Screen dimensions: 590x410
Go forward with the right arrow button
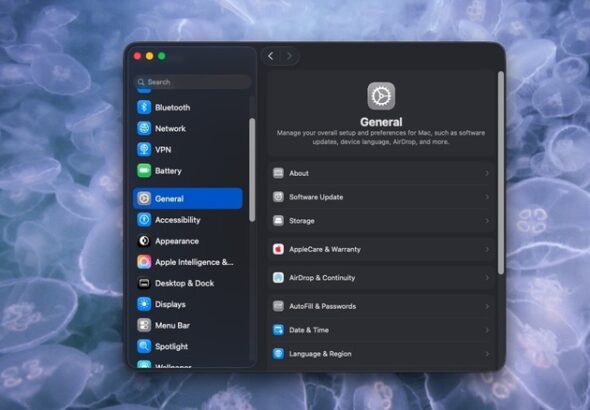pos(289,56)
